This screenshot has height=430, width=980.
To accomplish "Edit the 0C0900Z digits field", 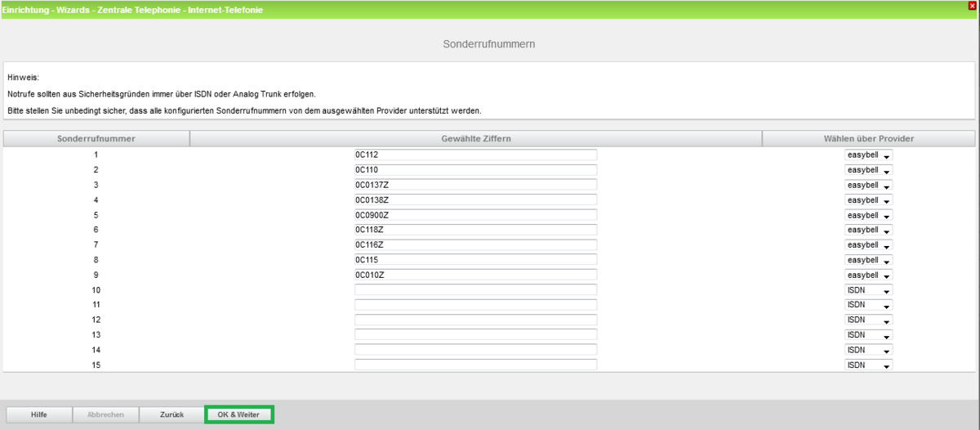I will click(475, 215).
